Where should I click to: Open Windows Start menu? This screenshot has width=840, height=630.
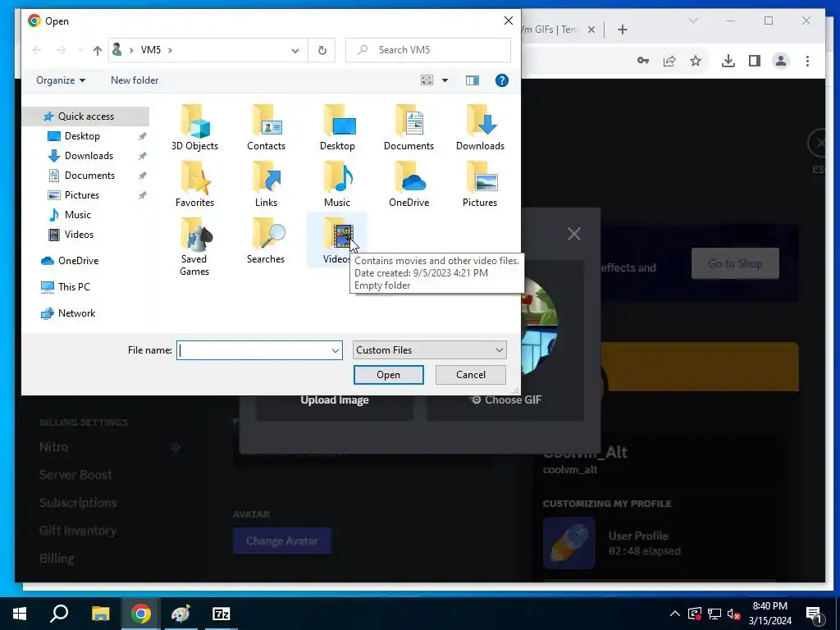20,614
